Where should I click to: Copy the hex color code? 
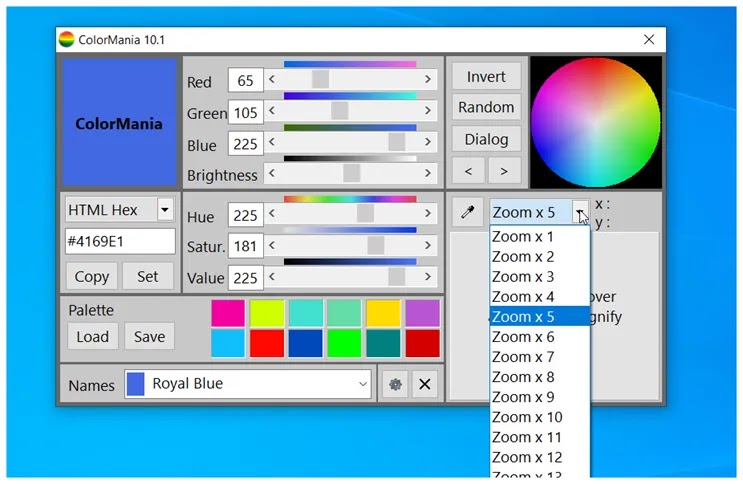(91, 276)
